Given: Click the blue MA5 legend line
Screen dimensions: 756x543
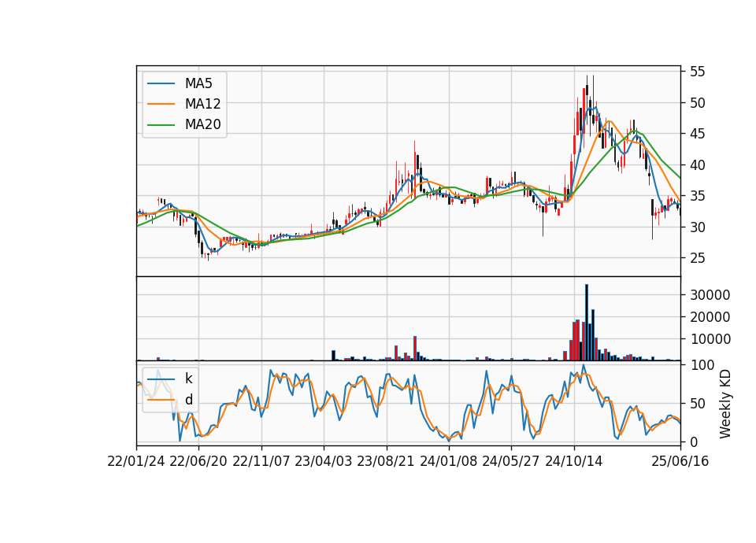Looking at the screenshot, I should click(161, 83).
